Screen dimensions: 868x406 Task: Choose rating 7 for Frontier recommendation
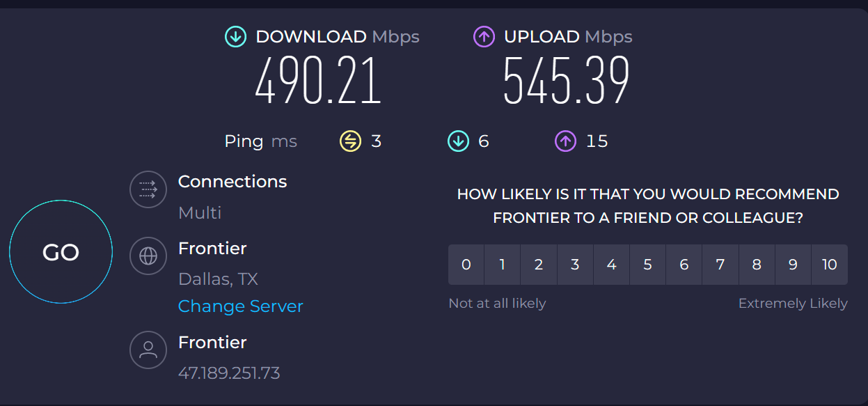720,265
